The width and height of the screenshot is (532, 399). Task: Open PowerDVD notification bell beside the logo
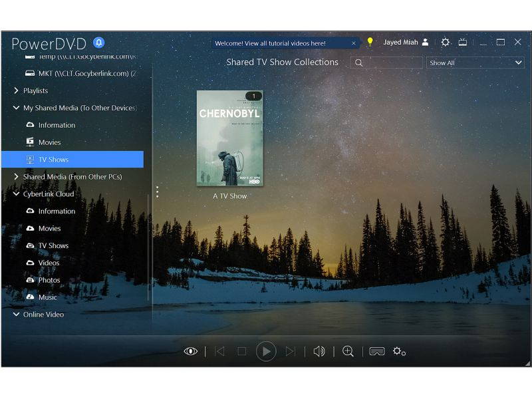pyautogui.click(x=98, y=42)
